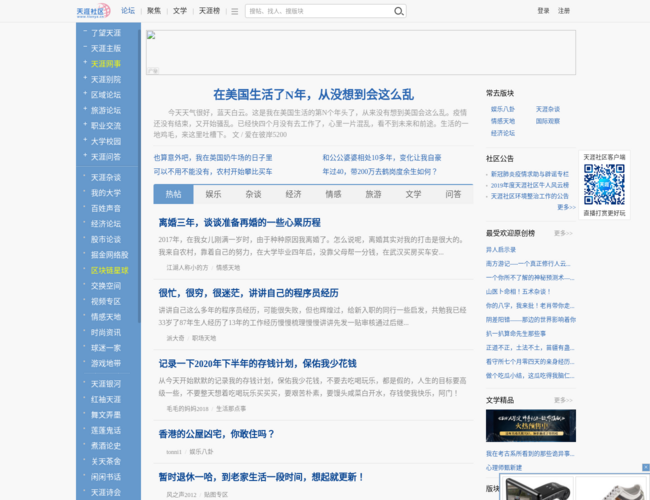Open 煮酒论史 in the sidebar
Screen dimensions: 650x500
(106, 446)
